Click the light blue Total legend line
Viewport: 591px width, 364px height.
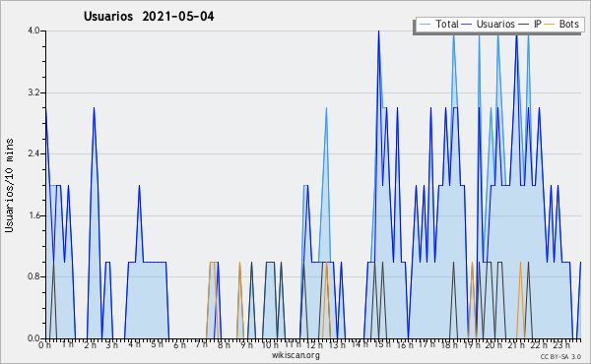click(x=425, y=25)
